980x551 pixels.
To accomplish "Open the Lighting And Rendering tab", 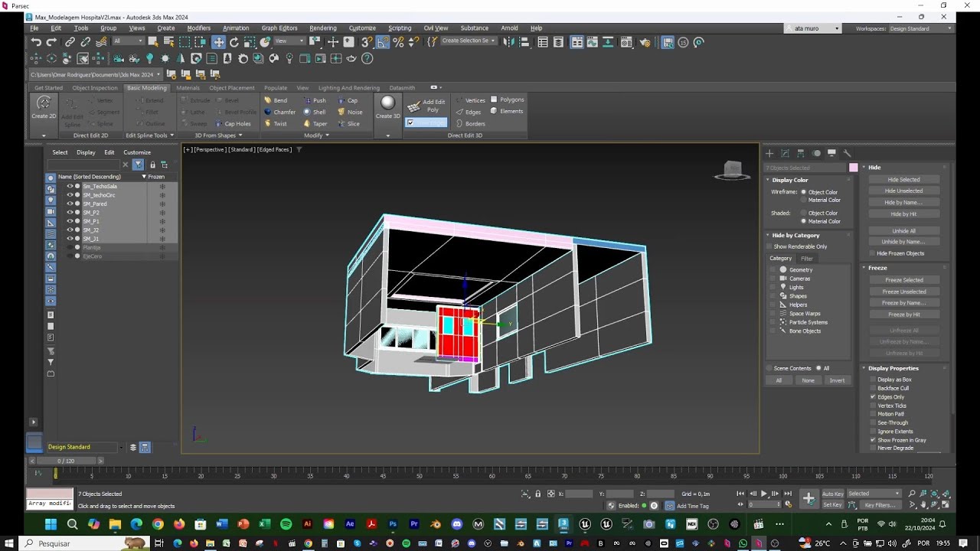I will (x=348, y=88).
